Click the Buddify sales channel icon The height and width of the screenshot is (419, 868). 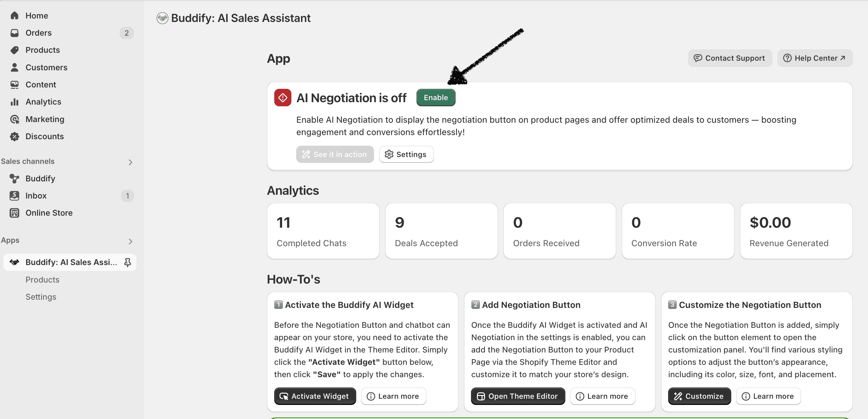coord(14,179)
